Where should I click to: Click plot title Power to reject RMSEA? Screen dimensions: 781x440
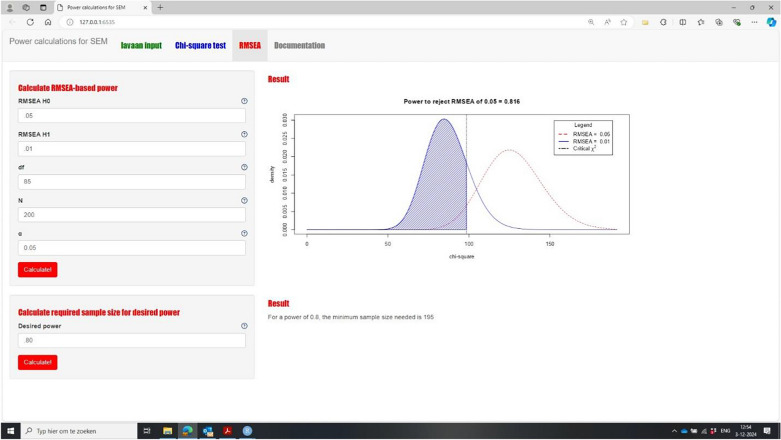[461, 101]
